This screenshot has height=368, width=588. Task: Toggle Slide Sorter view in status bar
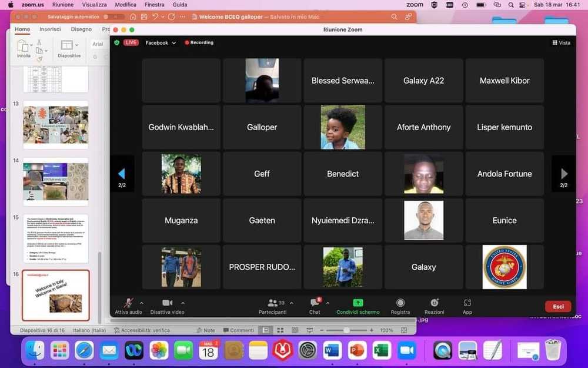[x=279, y=330]
